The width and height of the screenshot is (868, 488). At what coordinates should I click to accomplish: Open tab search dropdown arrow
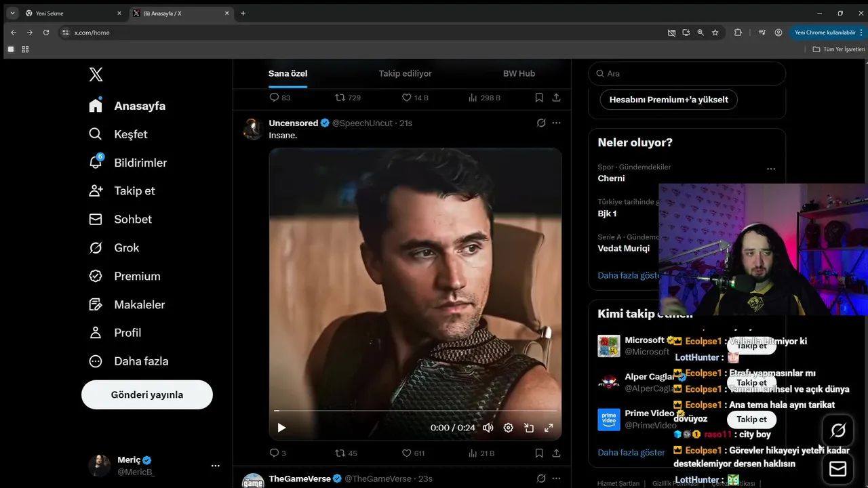[12, 13]
